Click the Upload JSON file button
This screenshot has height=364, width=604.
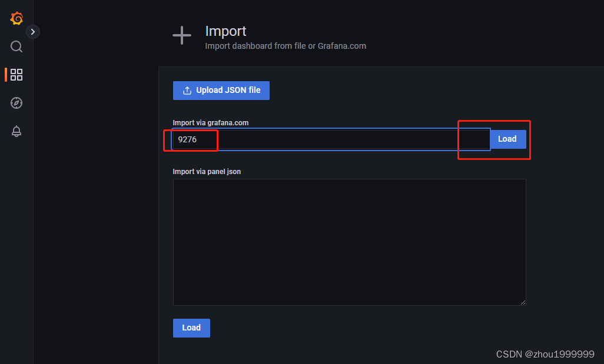[x=221, y=91]
